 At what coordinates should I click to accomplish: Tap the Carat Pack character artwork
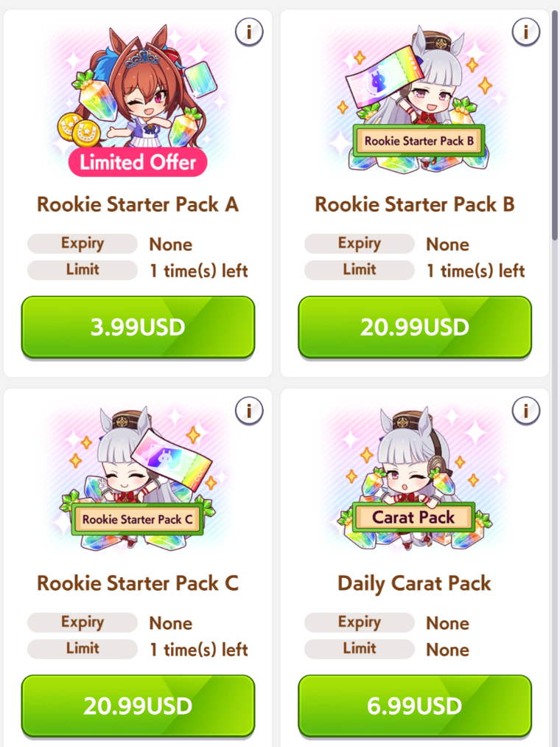[x=415, y=479]
